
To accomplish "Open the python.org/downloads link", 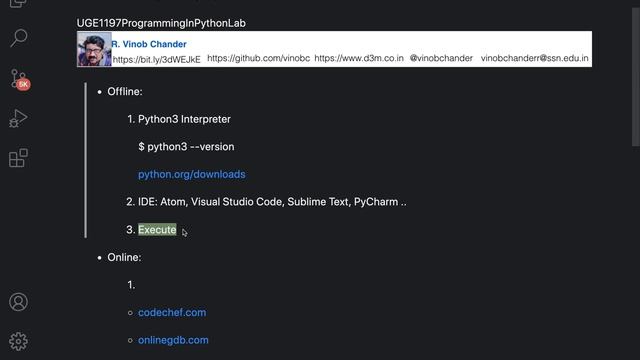I will coord(192,174).
